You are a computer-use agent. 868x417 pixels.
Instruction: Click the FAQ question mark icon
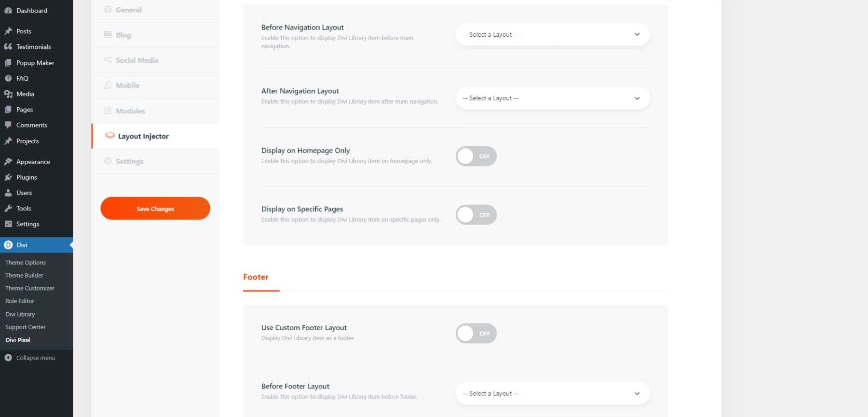click(x=9, y=78)
